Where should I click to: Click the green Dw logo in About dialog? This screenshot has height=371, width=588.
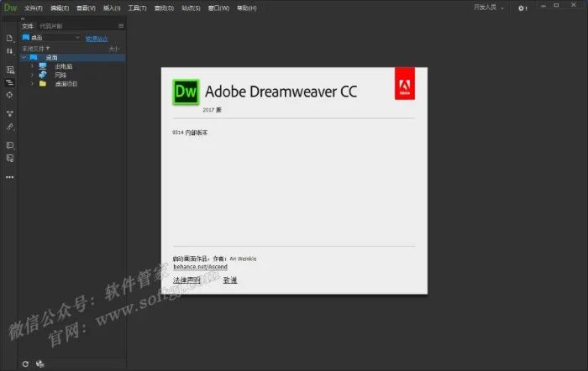tap(186, 91)
